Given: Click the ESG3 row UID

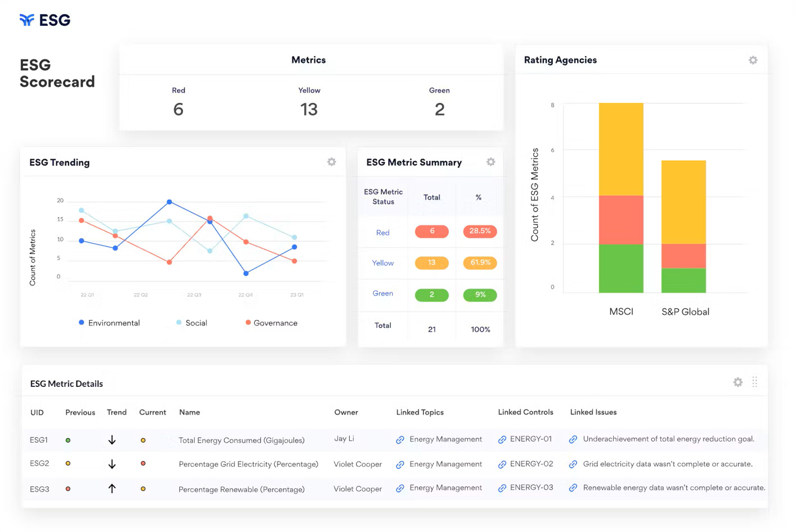Looking at the screenshot, I should point(39,489).
